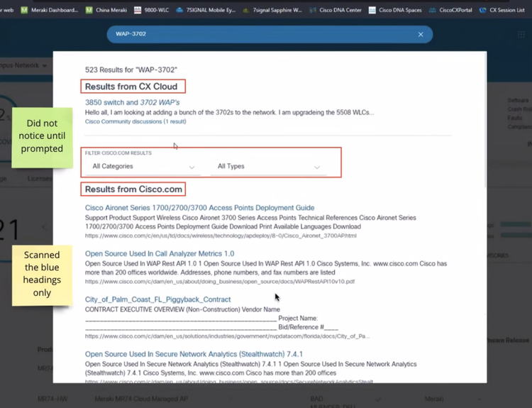Open the Cisco DNA Center bookmark
The height and width of the screenshot is (408, 532).
[336, 10]
